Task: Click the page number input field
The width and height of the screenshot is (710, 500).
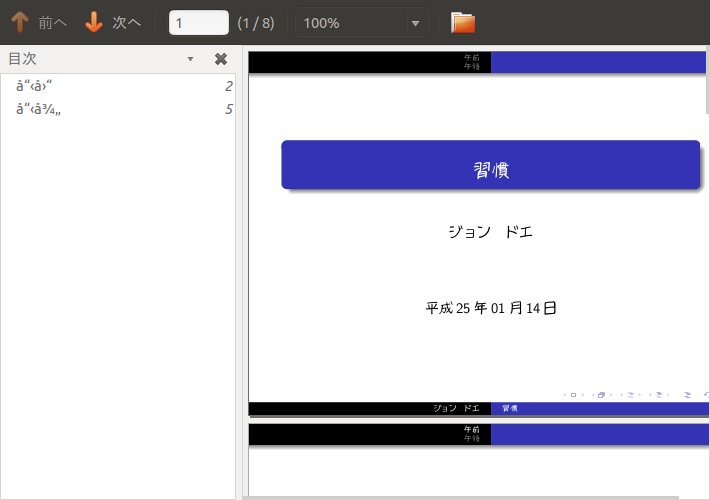Action: [x=199, y=23]
